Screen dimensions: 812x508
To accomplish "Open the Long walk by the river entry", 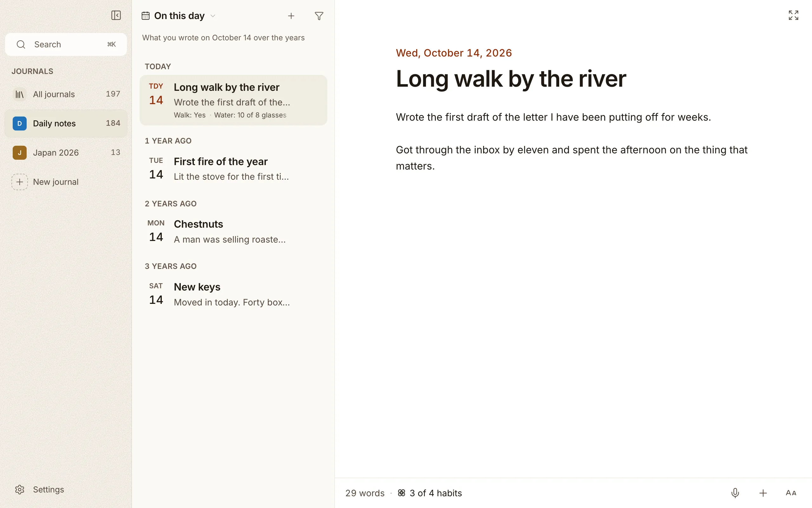I will (x=233, y=100).
